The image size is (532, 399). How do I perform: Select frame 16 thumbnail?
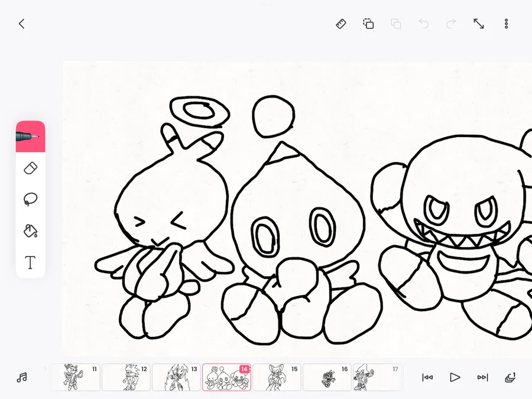[327, 377]
